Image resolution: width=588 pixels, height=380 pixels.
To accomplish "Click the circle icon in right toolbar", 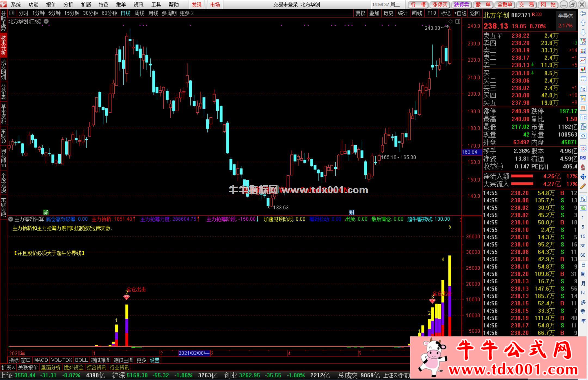I will pos(583,136).
